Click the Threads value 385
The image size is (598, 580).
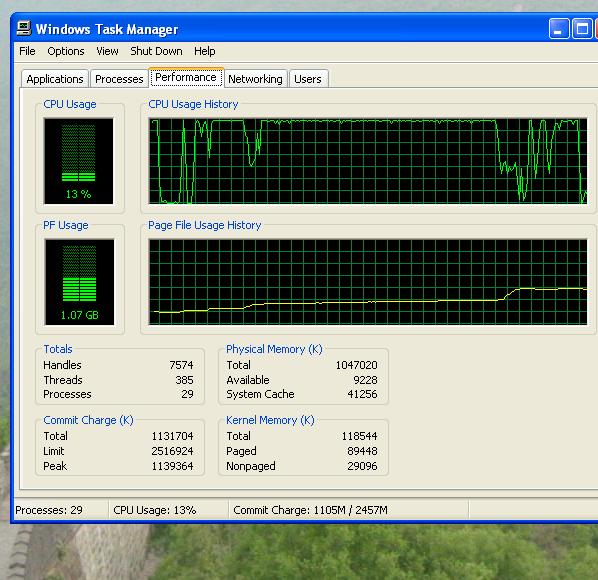pos(184,380)
